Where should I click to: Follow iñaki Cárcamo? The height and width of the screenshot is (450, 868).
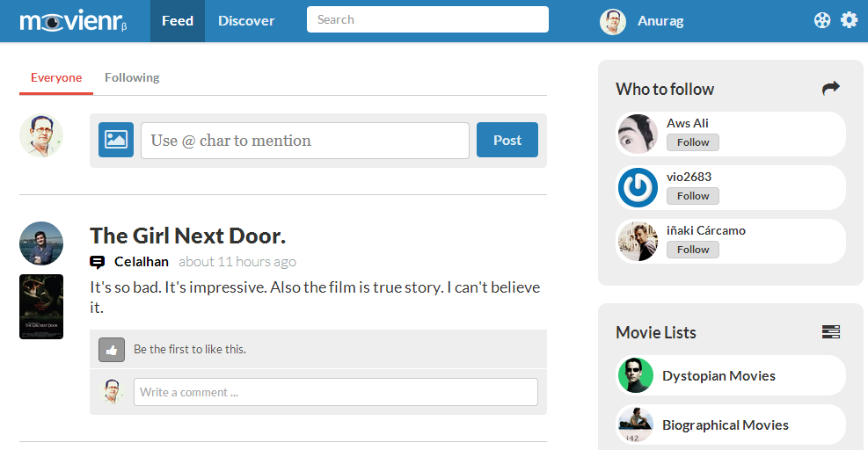pos(692,250)
